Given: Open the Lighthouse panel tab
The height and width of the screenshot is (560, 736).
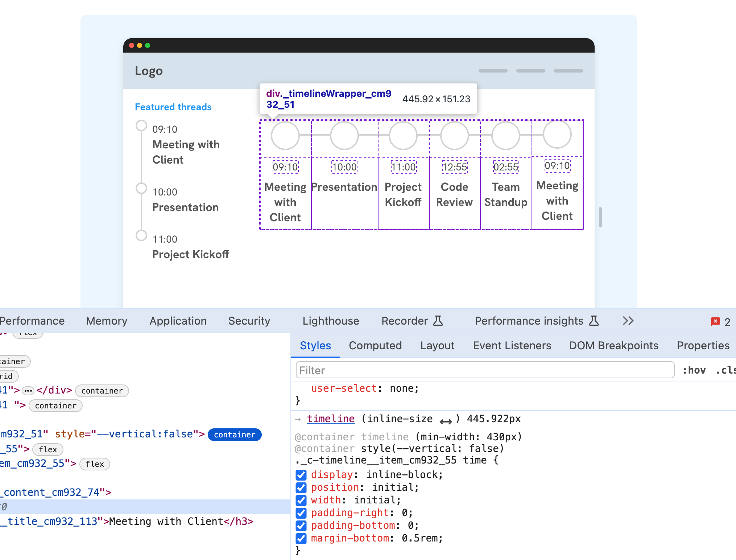Looking at the screenshot, I should [x=331, y=321].
